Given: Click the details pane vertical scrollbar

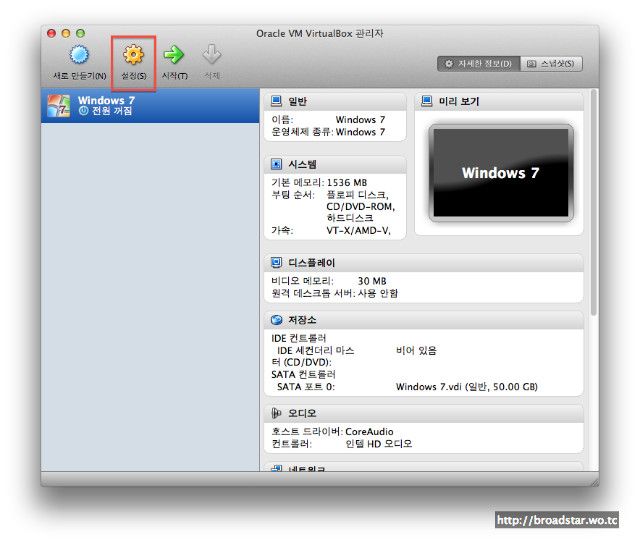Looking at the screenshot, I should (593, 202).
